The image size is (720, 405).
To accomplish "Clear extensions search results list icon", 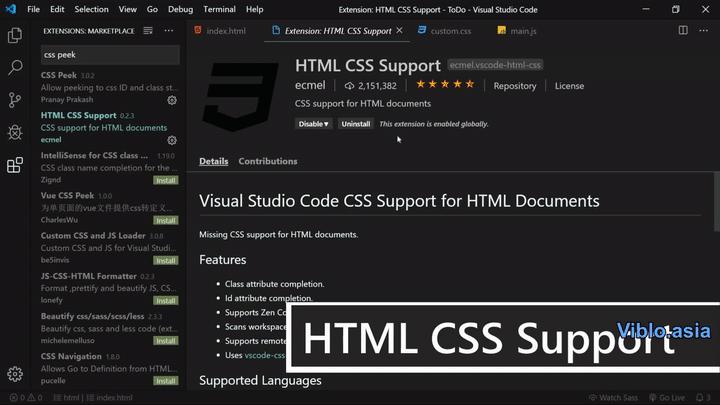I will click(148, 31).
